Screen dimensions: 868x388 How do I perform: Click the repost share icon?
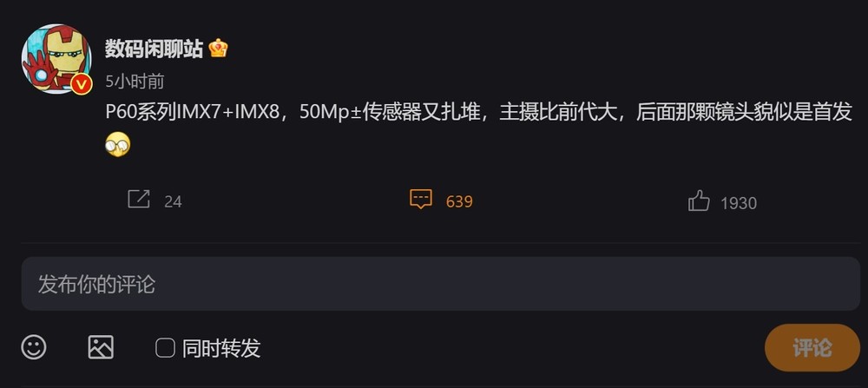139,200
